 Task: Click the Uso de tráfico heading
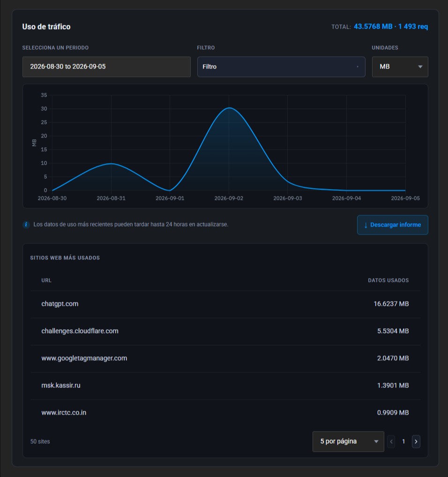click(x=46, y=27)
